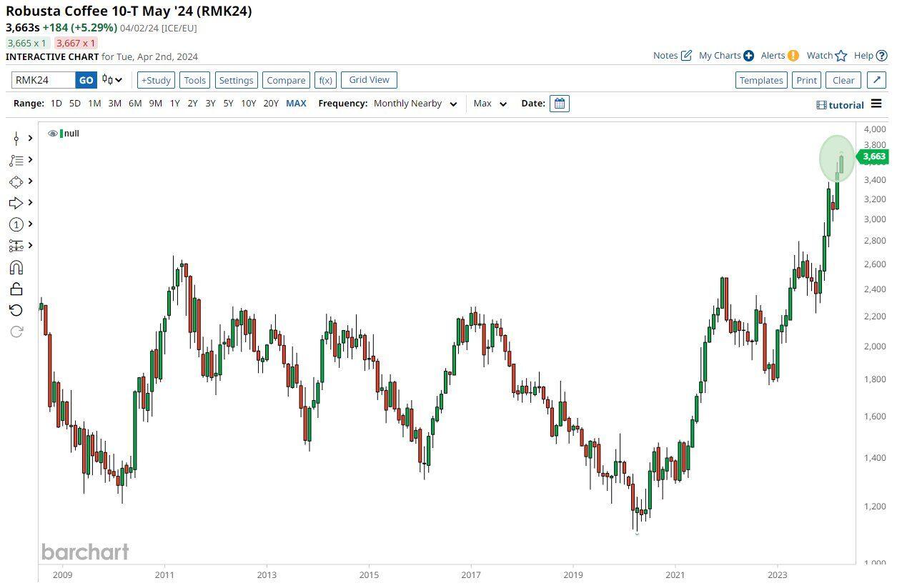
Task: Open the Max period dropdown
Action: point(490,104)
